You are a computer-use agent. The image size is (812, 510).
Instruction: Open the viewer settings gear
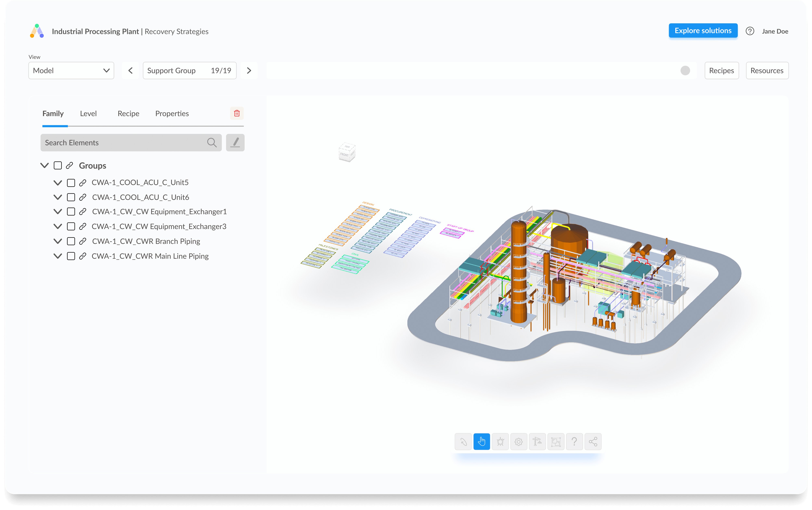click(519, 442)
